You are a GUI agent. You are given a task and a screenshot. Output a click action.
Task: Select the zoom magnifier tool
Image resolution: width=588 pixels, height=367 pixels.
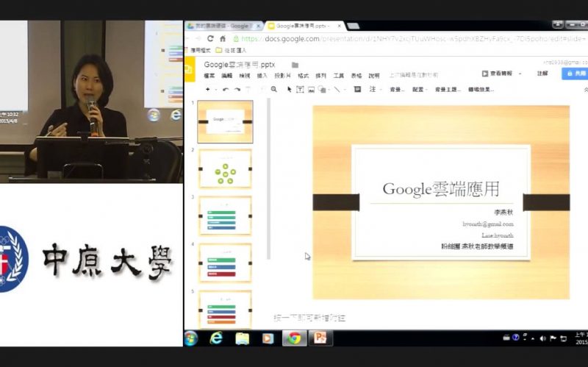coord(274,89)
